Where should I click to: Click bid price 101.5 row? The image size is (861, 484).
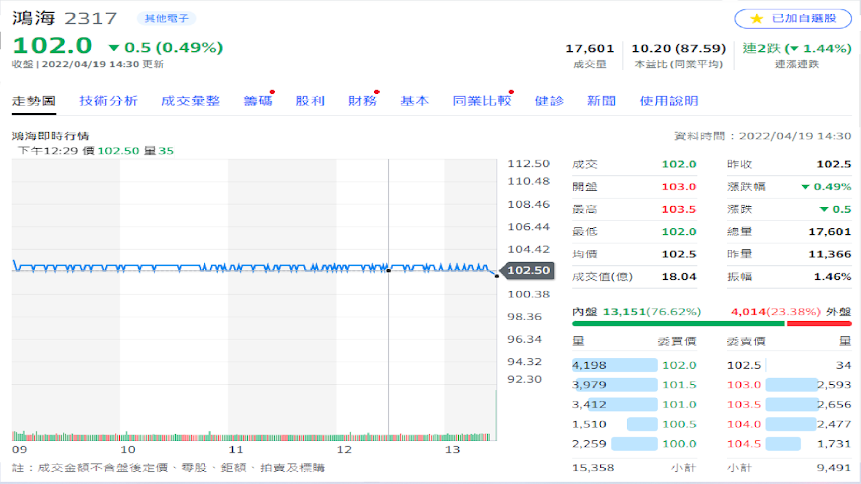point(634,385)
